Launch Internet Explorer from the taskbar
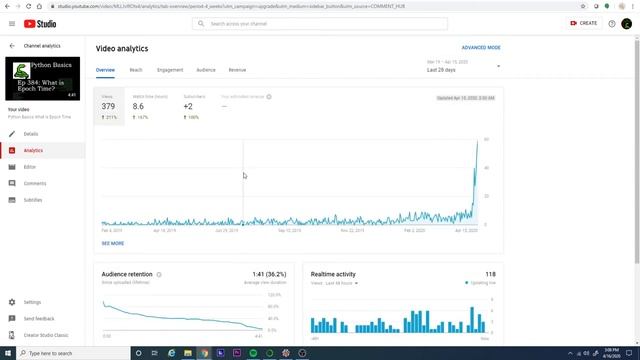 click(171, 353)
